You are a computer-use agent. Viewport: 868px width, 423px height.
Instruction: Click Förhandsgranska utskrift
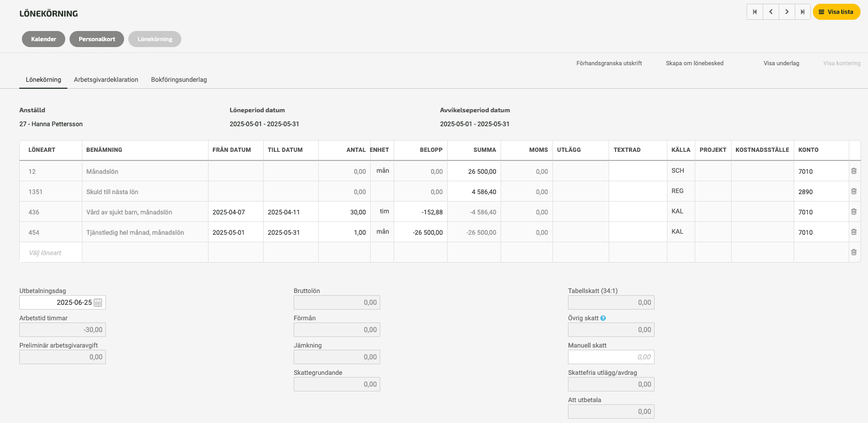click(x=609, y=63)
